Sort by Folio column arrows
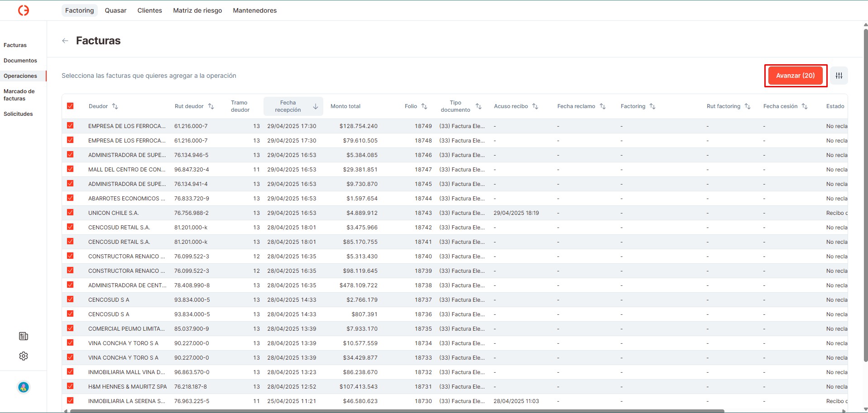The width and height of the screenshot is (868, 413). (424, 106)
